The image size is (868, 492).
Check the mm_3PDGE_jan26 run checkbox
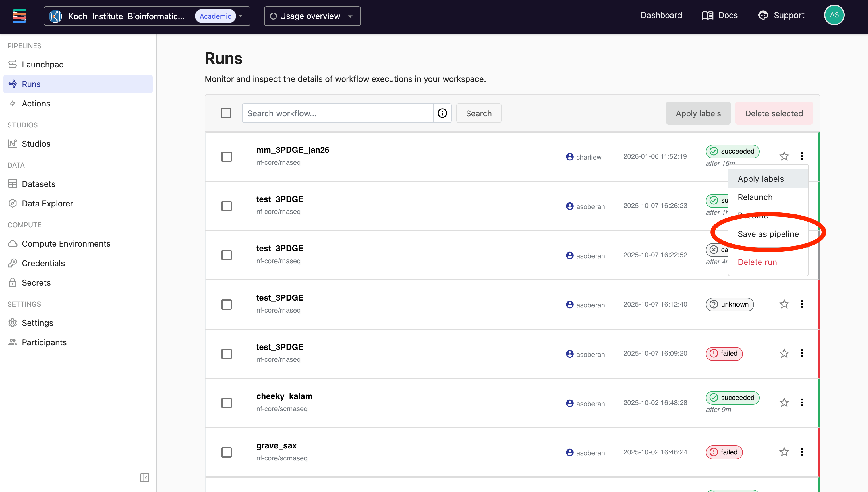click(x=227, y=157)
